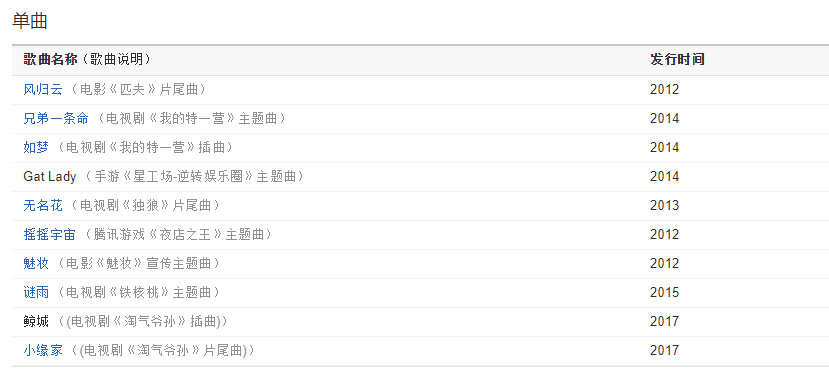Open the 如梦 song link

click(x=36, y=148)
